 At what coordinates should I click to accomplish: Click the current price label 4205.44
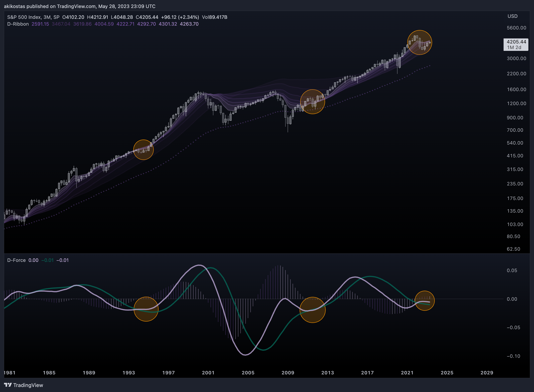(516, 42)
